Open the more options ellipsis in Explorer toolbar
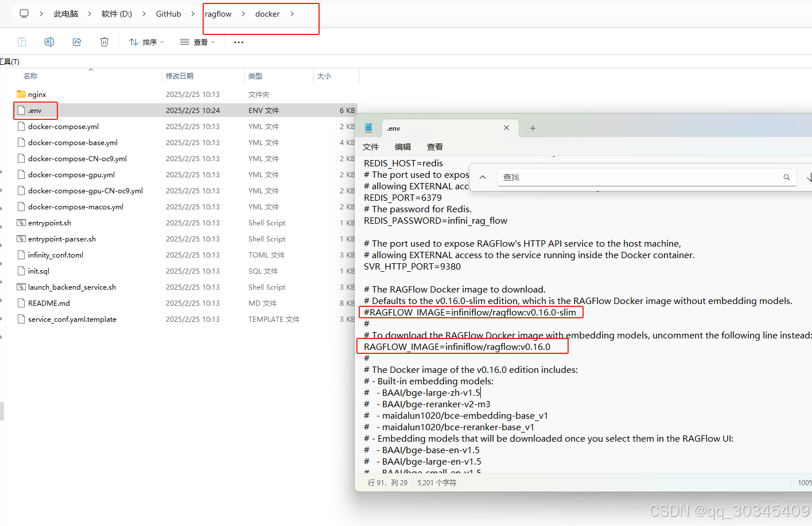The width and height of the screenshot is (812, 526). [239, 42]
